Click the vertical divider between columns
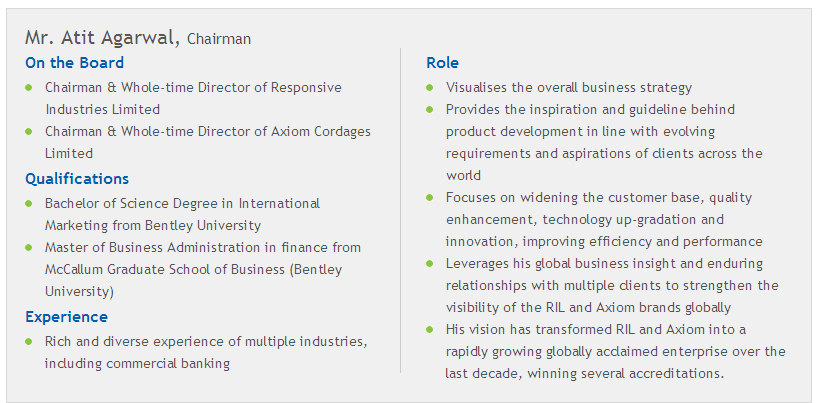Viewport: 821px width, 403px height. [401, 210]
